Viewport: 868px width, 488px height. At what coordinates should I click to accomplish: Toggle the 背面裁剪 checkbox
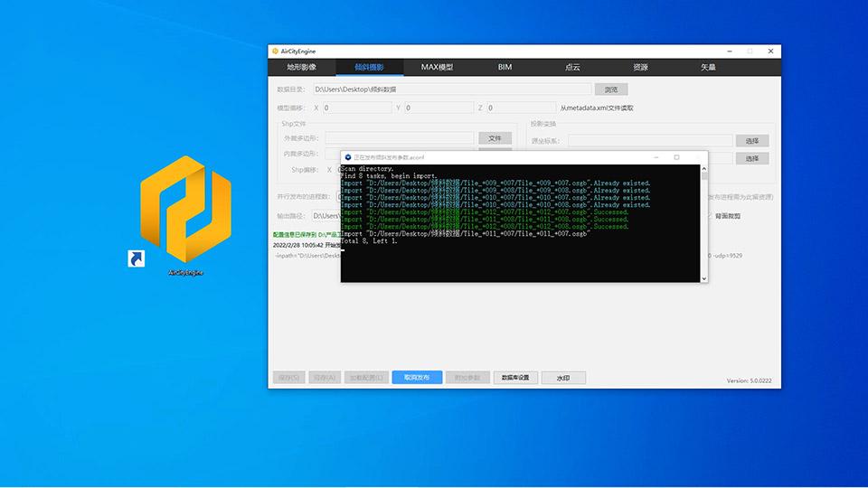711,216
